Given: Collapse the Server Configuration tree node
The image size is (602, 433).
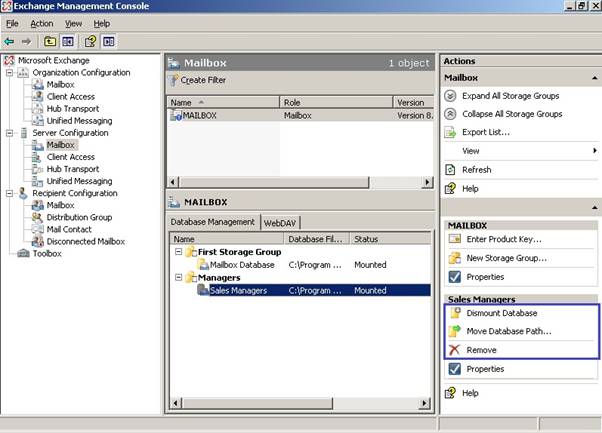Looking at the screenshot, I should [9, 133].
